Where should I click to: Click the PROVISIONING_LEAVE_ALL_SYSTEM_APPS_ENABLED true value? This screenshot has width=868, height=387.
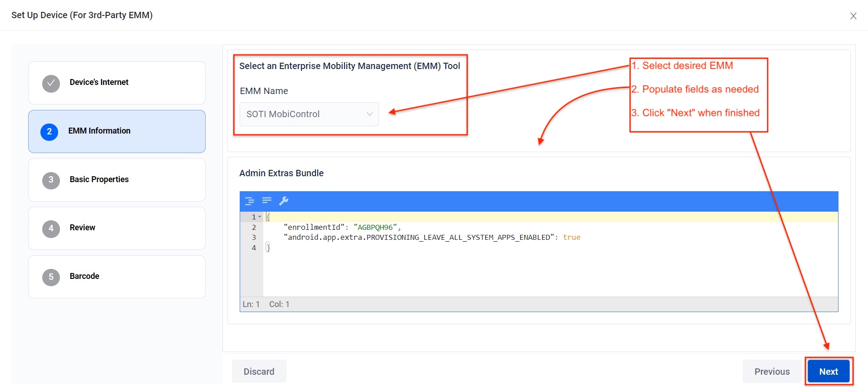[571, 238]
